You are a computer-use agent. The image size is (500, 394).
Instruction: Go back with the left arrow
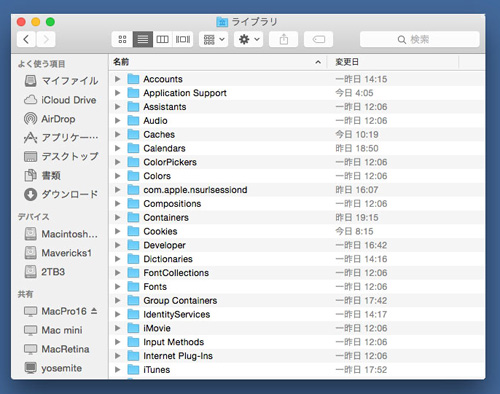tap(26, 40)
